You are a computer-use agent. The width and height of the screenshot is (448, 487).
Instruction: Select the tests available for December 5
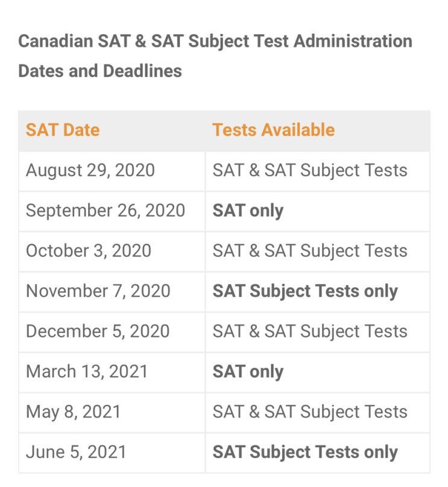coord(310,331)
